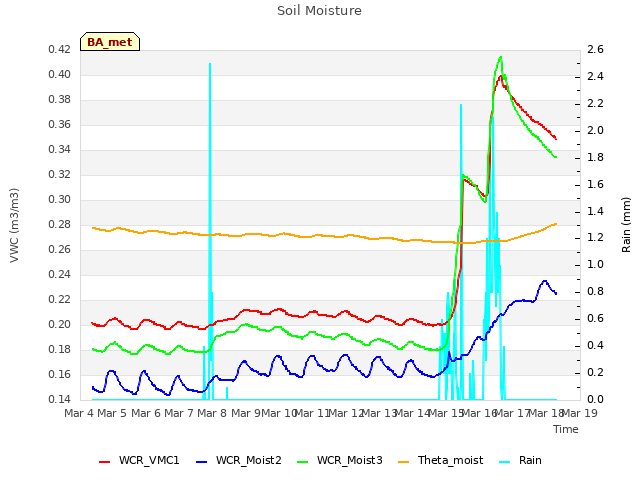Click the green WCR_Moist3 legend swatch

tap(302, 462)
